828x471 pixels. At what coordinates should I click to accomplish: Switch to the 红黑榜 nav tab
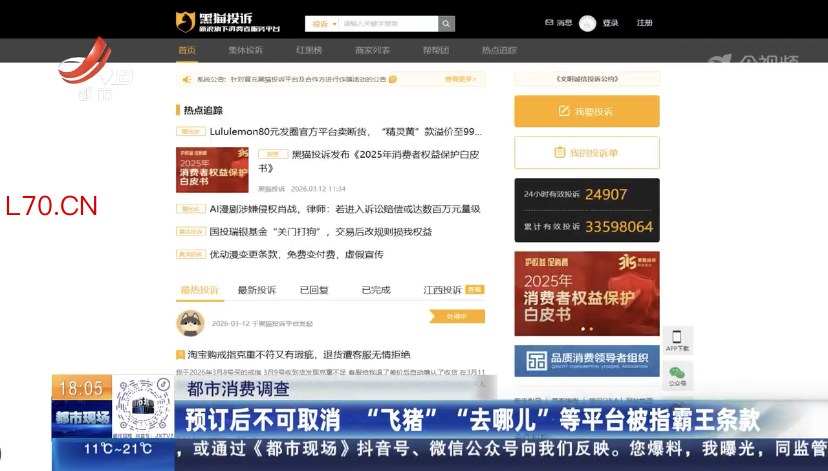point(308,50)
